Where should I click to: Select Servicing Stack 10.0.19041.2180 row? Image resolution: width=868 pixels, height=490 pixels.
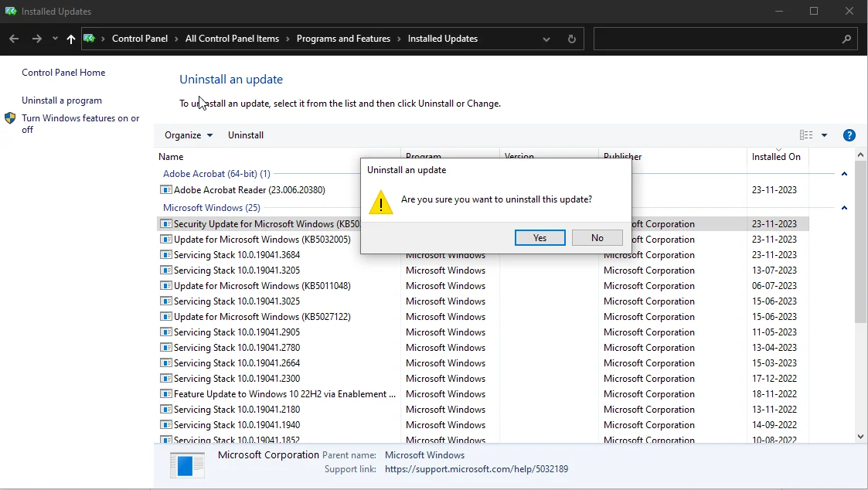[237, 410]
